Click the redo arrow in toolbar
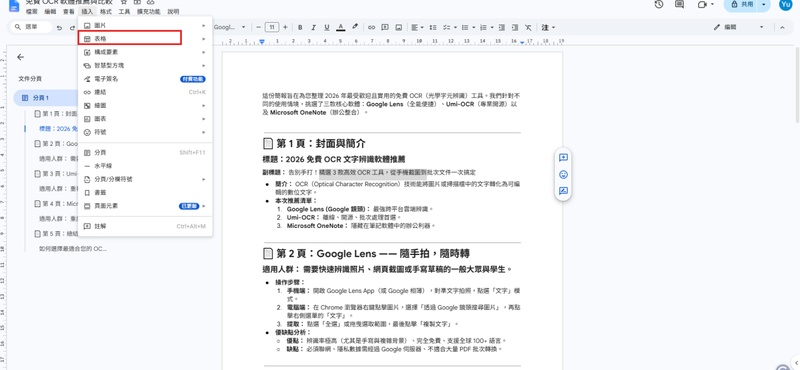Screen dimensions: 800x370 click(x=71, y=28)
